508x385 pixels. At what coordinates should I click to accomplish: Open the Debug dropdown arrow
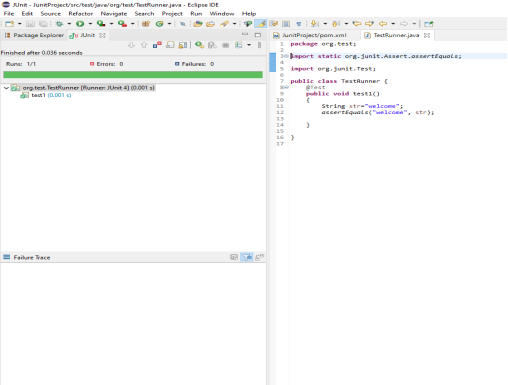pyautogui.click(x=69, y=24)
